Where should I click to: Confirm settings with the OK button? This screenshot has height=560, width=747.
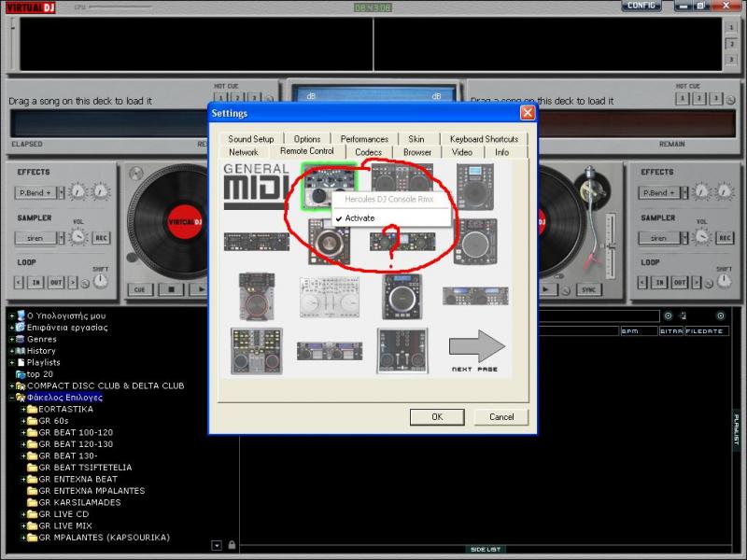point(437,417)
